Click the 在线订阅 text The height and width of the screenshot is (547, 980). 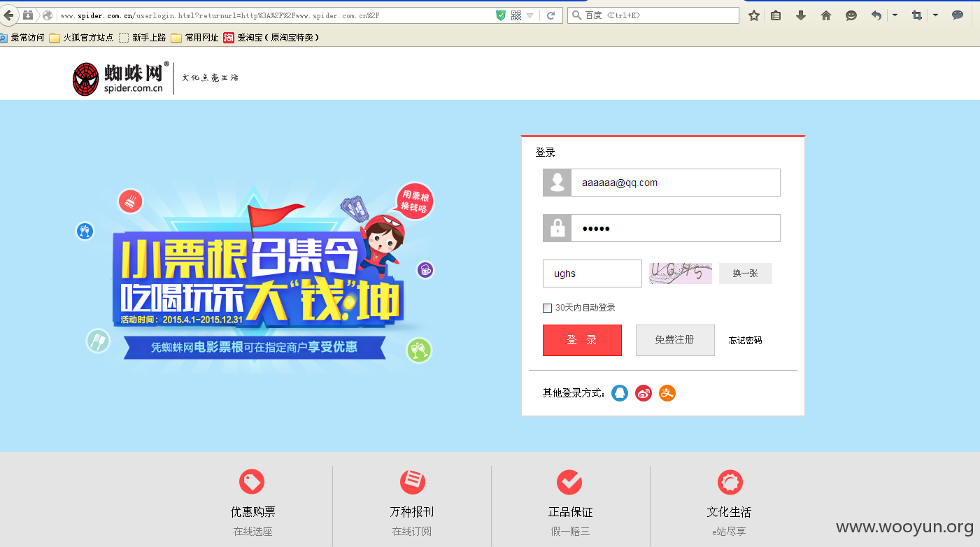[411, 532]
